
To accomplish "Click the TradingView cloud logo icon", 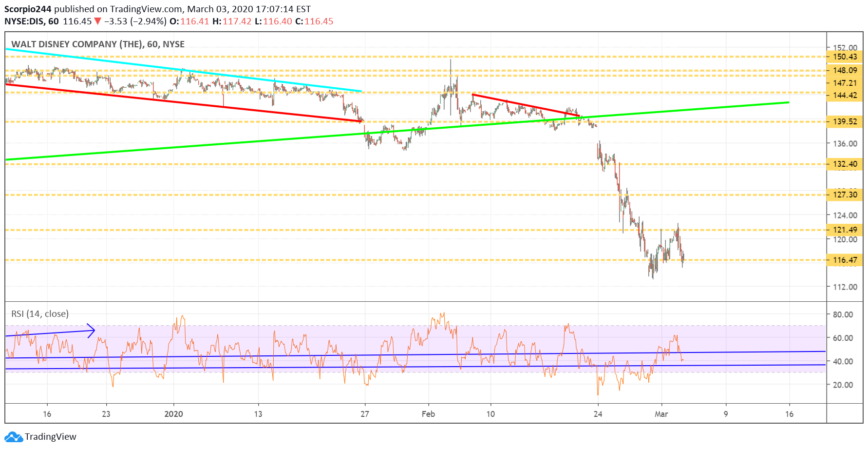I will (14, 437).
